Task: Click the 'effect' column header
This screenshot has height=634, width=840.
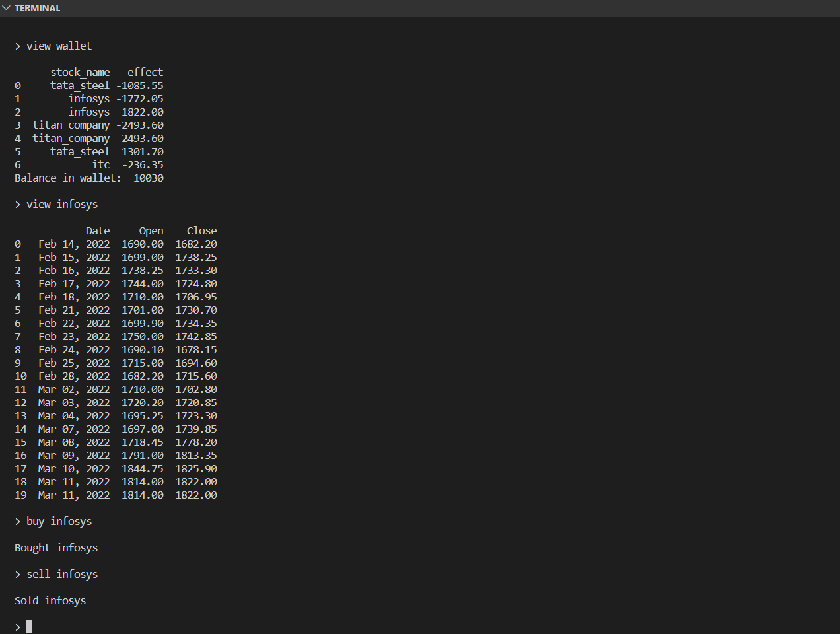Action: pos(145,72)
